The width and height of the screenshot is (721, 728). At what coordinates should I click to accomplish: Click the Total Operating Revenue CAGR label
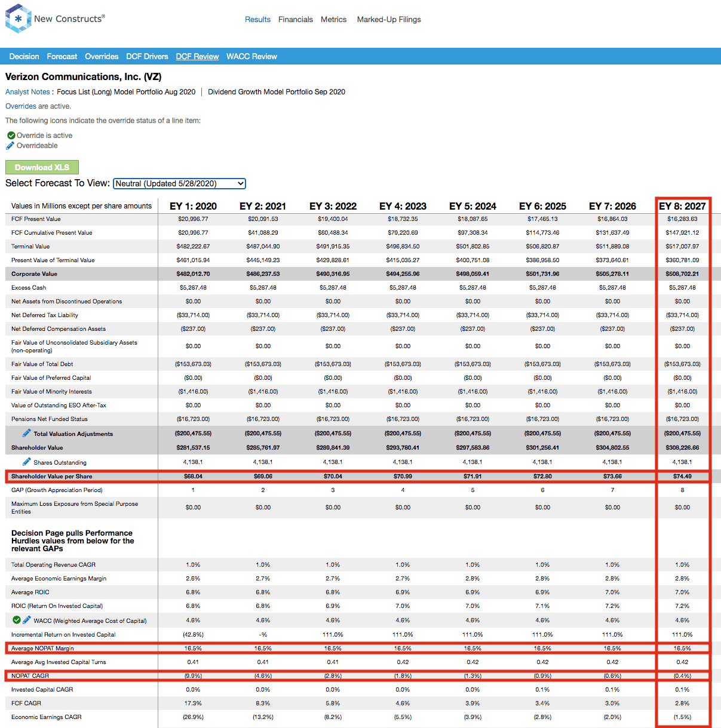[53, 565]
